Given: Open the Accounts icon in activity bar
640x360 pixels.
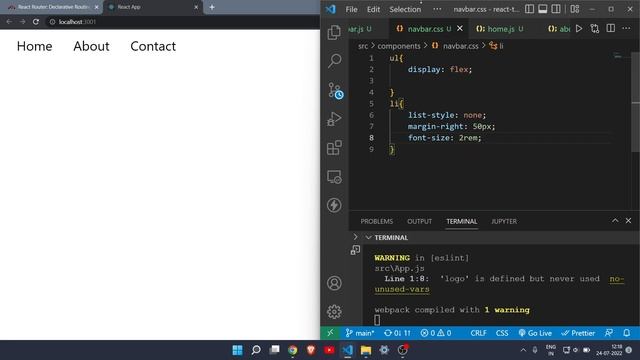Looking at the screenshot, I should [x=334, y=283].
